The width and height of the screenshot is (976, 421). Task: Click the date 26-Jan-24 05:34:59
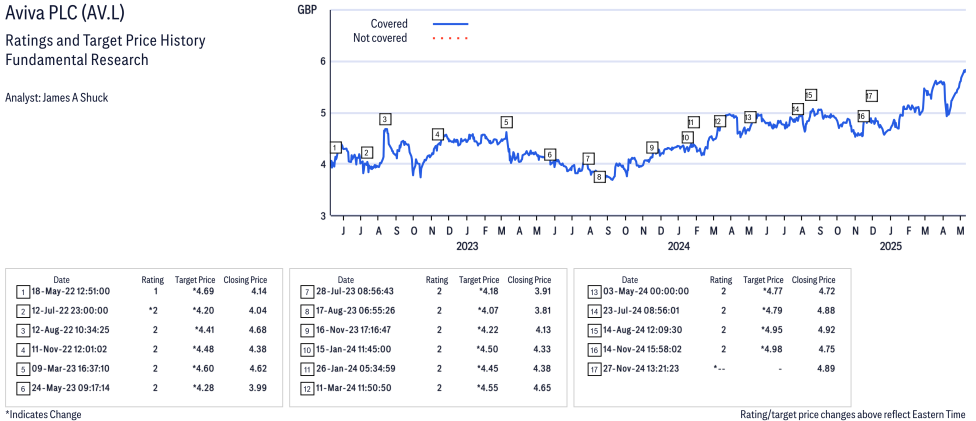355,368
